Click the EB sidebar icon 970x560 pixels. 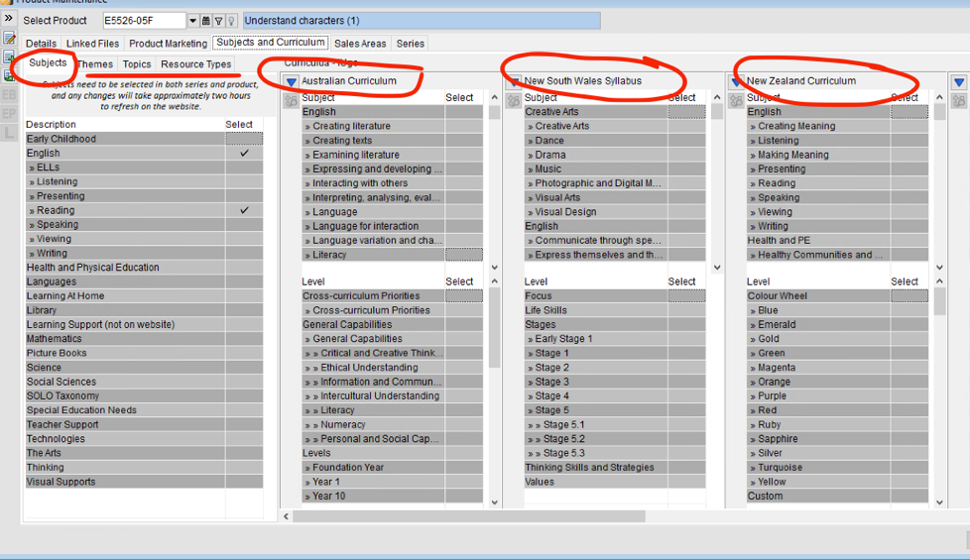tap(9, 94)
